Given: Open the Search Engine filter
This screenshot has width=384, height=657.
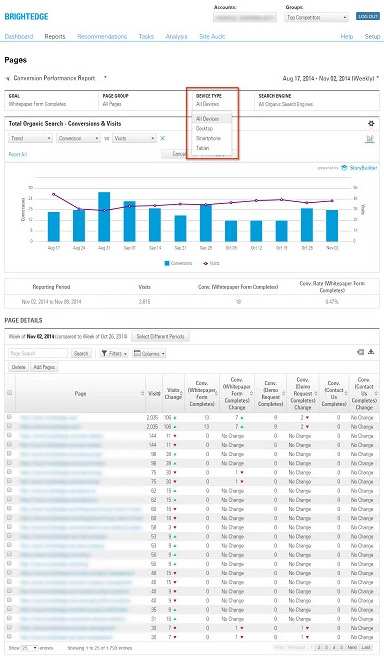Looking at the screenshot, I should pyautogui.click(x=286, y=100).
